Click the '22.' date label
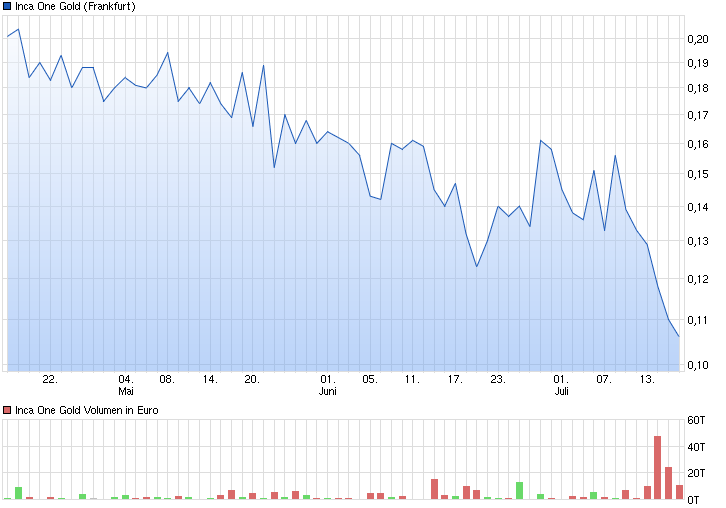Viewport: 726px width, 508px height. [x=50, y=380]
